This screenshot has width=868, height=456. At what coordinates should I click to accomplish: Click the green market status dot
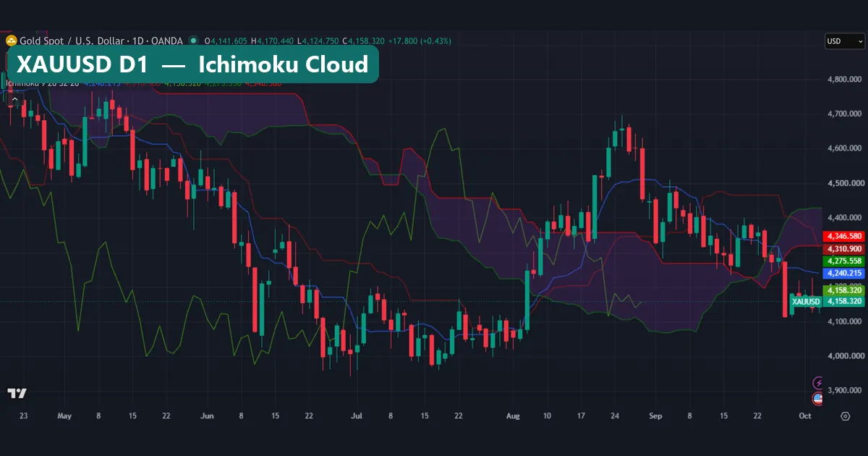[193, 41]
